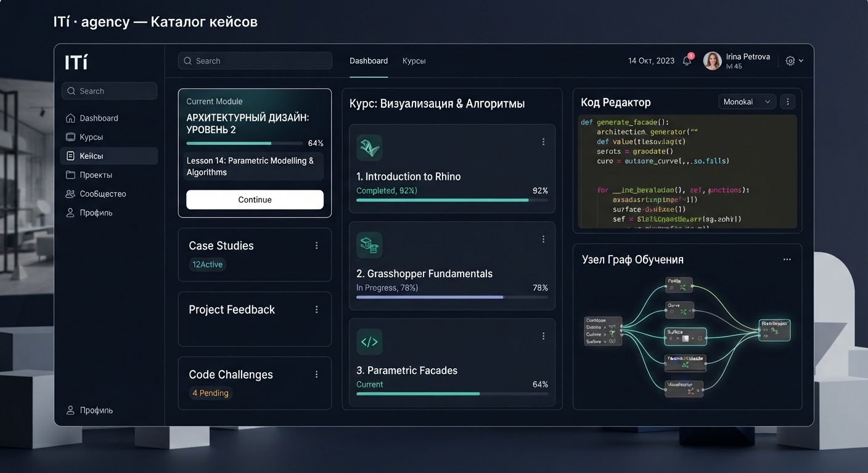Open the Parametric Facades options menu

coord(543,336)
